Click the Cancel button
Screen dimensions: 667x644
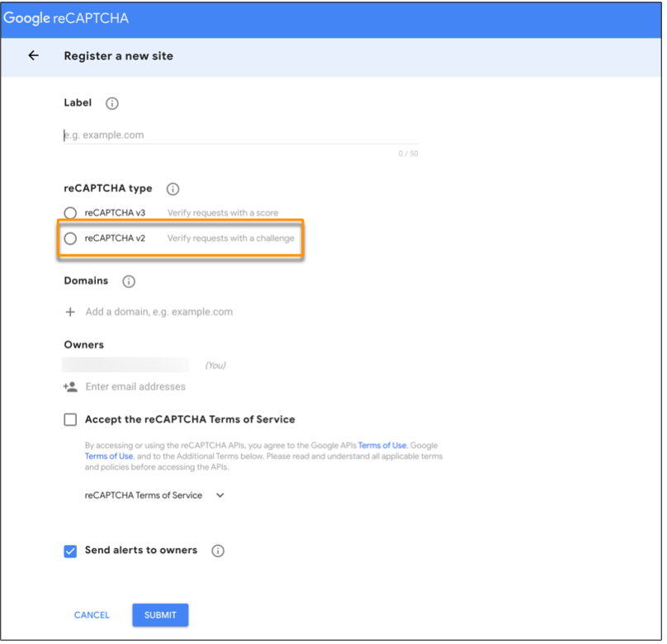coord(91,615)
